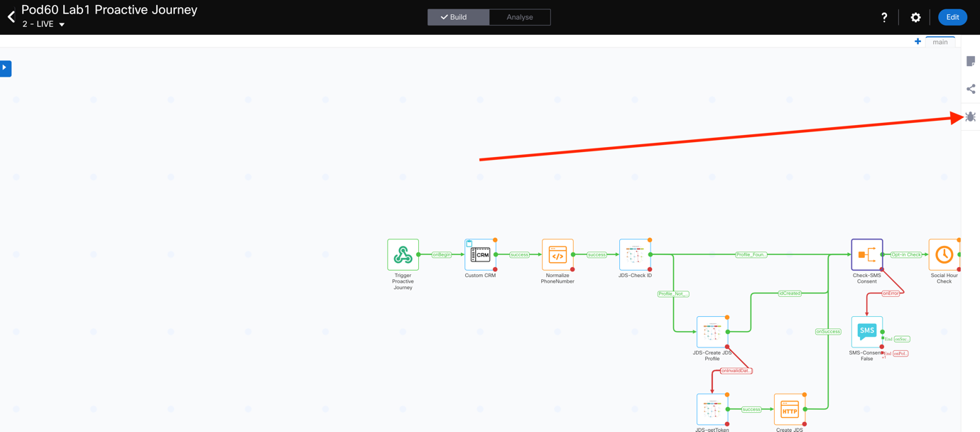The height and width of the screenshot is (432, 980).
Task: Open the settings gear icon
Action: point(915,18)
